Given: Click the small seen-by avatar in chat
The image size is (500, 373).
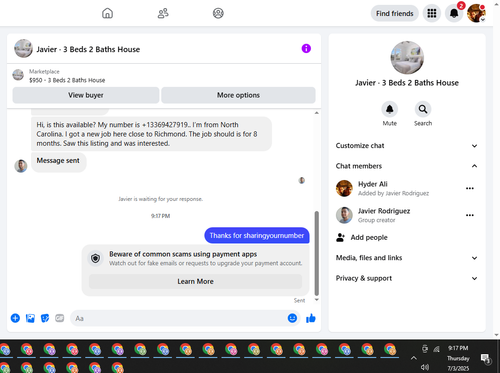Looking at the screenshot, I should [302, 180].
